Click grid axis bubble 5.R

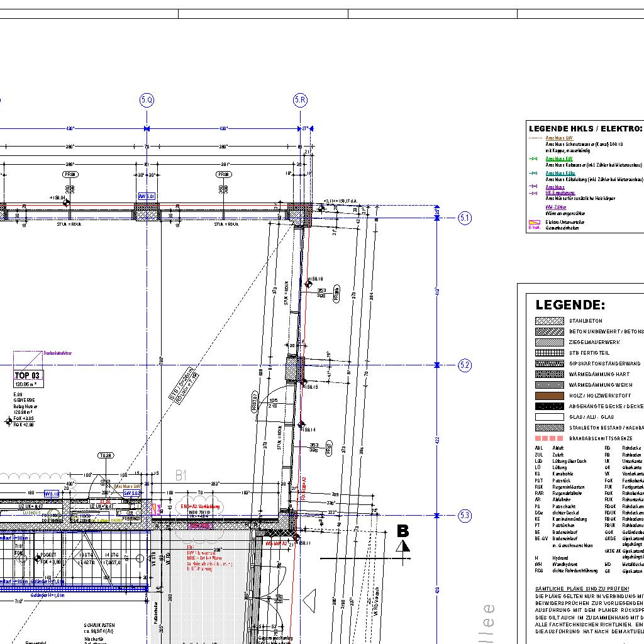300,100
